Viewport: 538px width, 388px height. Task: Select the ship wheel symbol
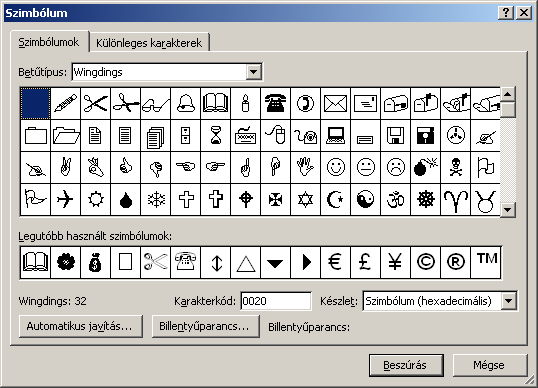tap(426, 199)
